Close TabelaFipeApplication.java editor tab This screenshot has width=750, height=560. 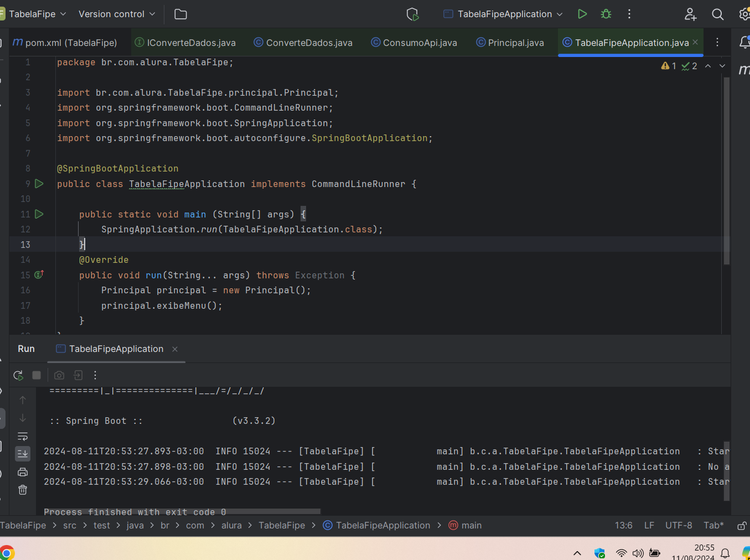point(695,43)
